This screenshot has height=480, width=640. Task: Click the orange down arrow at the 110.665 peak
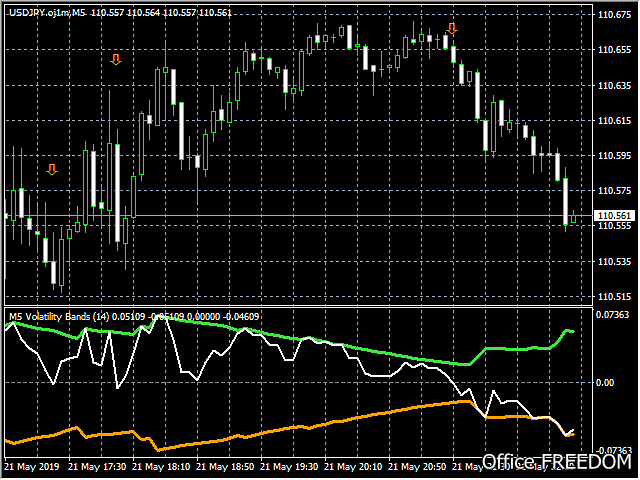click(451, 29)
